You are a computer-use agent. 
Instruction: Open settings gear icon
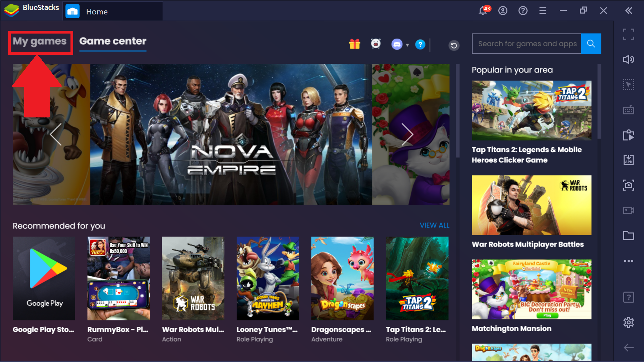(629, 322)
